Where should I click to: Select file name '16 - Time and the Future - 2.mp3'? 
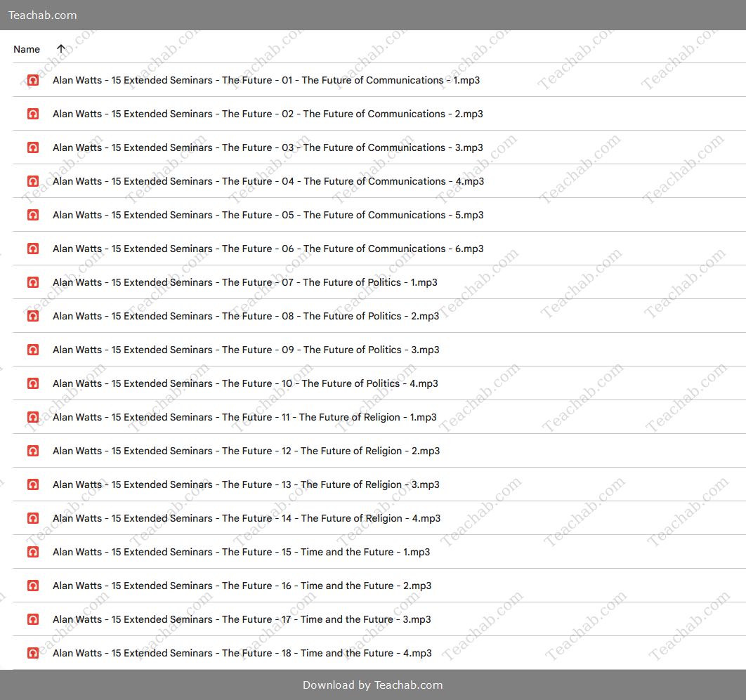click(242, 586)
